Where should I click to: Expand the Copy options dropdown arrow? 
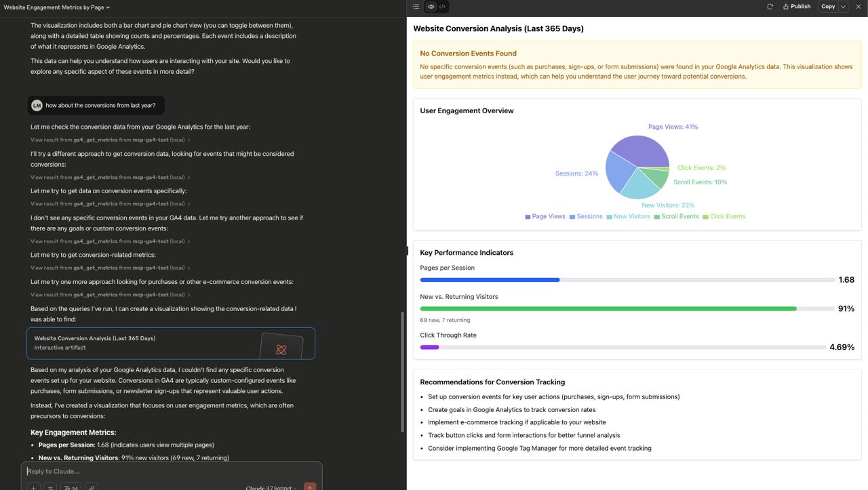[x=843, y=7]
